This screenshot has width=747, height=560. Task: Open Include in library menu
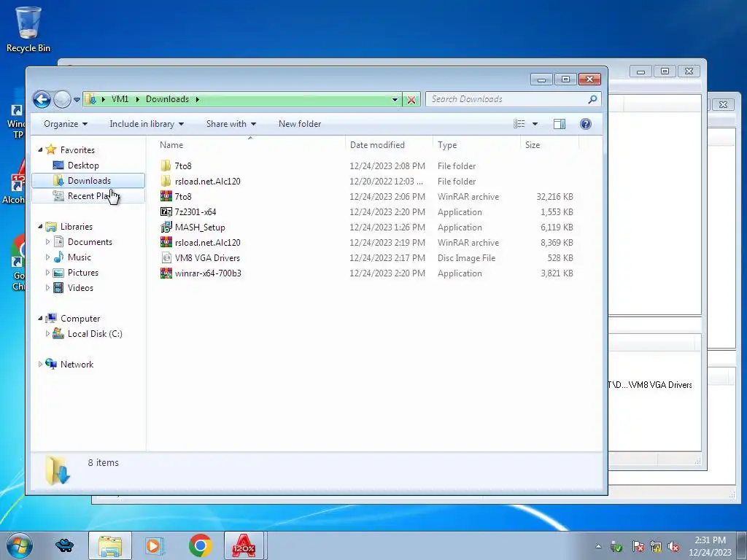click(147, 124)
